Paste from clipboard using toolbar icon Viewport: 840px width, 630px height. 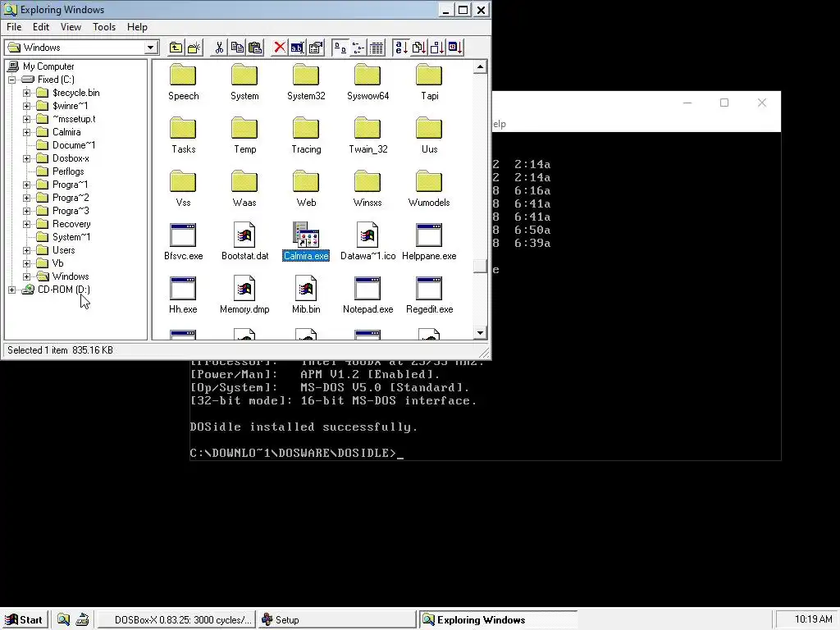[256, 48]
